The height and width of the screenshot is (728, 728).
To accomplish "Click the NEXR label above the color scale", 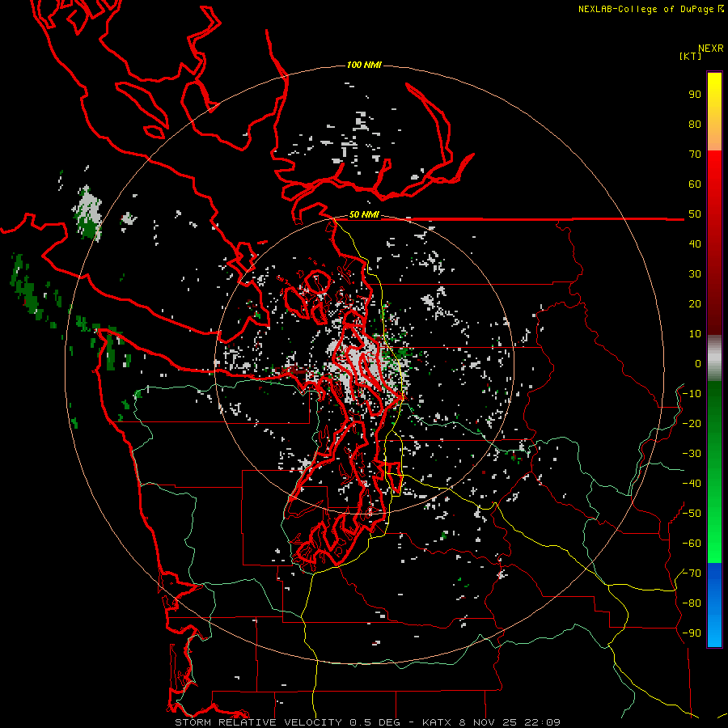I will tap(711, 49).
